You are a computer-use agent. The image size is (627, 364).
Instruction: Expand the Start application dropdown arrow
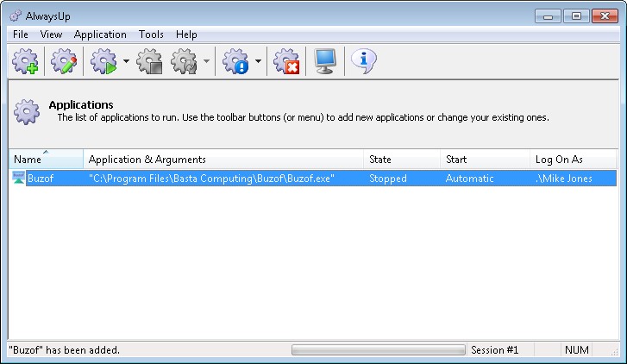pyautogui.click(x=127, y=61)
